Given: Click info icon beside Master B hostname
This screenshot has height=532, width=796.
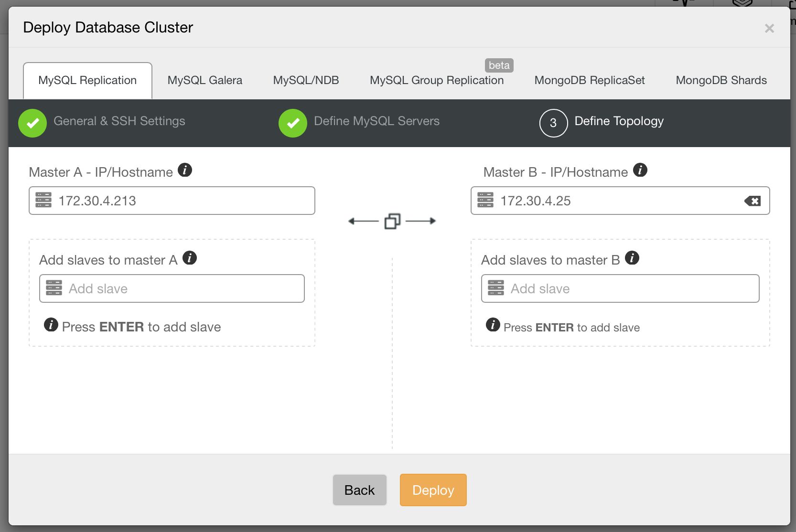Looking at the screenshot, I should click(x=640, y=170).
